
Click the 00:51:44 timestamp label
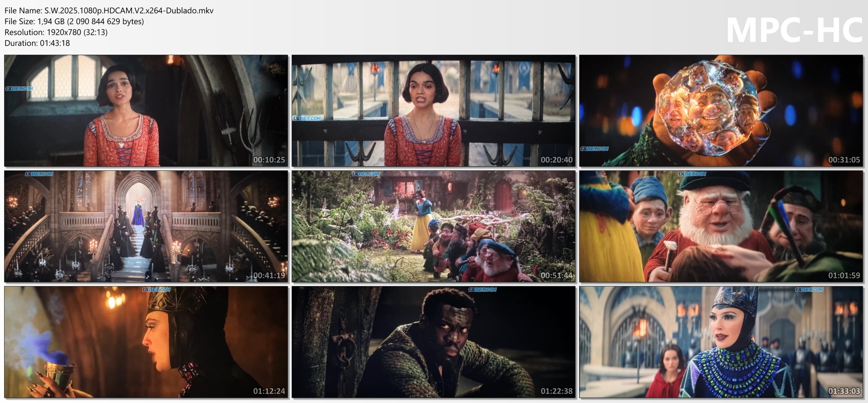pyautogui.click(x=557, y=276)
